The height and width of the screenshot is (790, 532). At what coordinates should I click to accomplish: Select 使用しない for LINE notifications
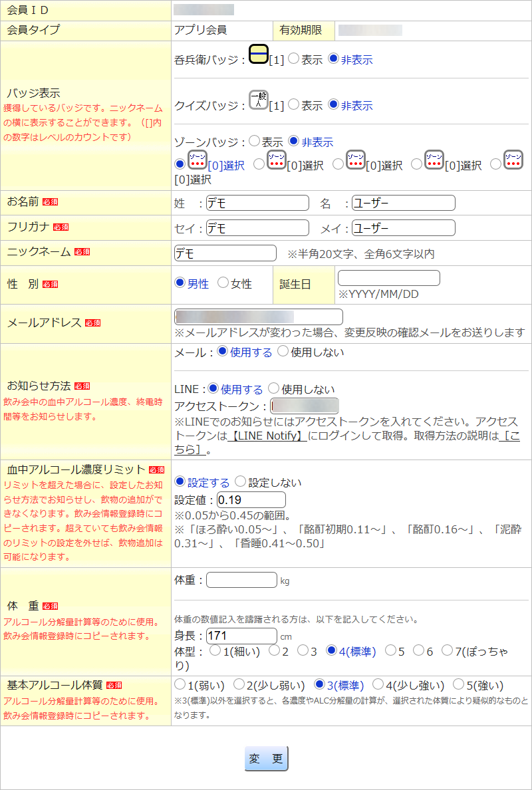tap(274, 388)
